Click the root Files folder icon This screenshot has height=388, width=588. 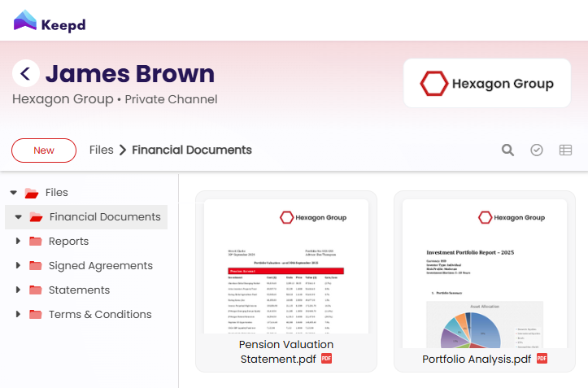32,193
